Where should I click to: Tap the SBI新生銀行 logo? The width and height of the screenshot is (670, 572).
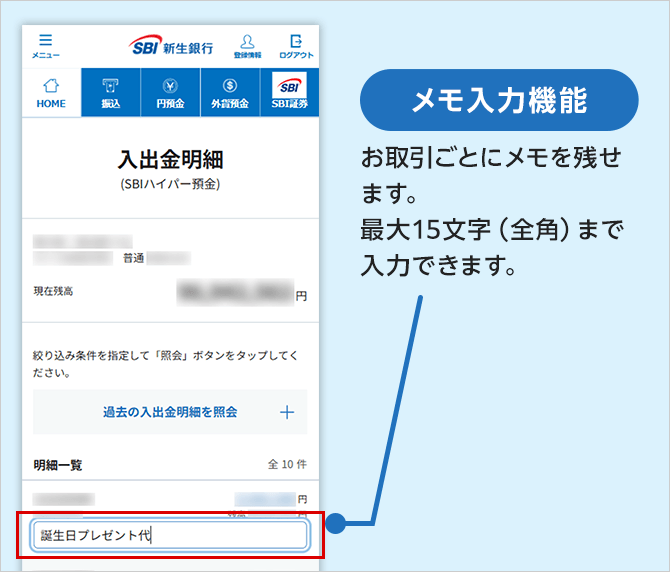click(171, 46)
